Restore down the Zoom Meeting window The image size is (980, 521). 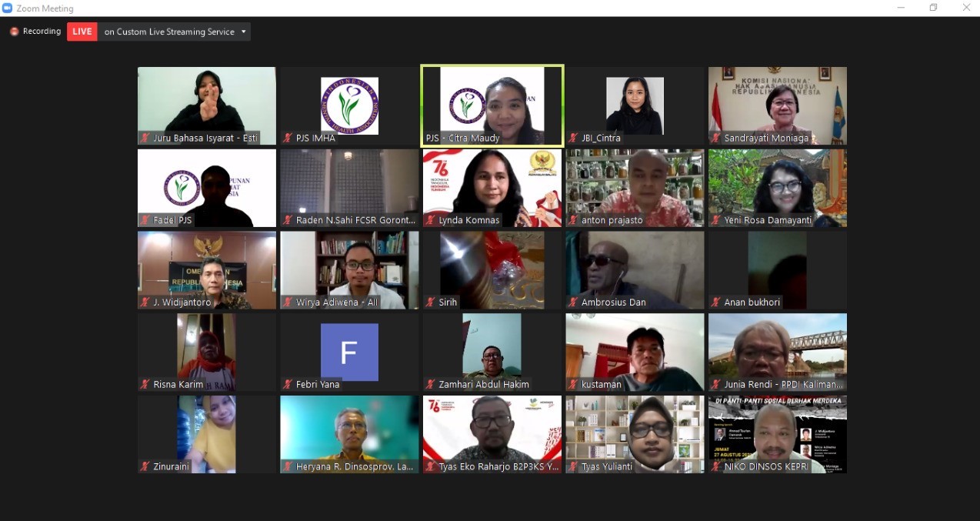934,8
